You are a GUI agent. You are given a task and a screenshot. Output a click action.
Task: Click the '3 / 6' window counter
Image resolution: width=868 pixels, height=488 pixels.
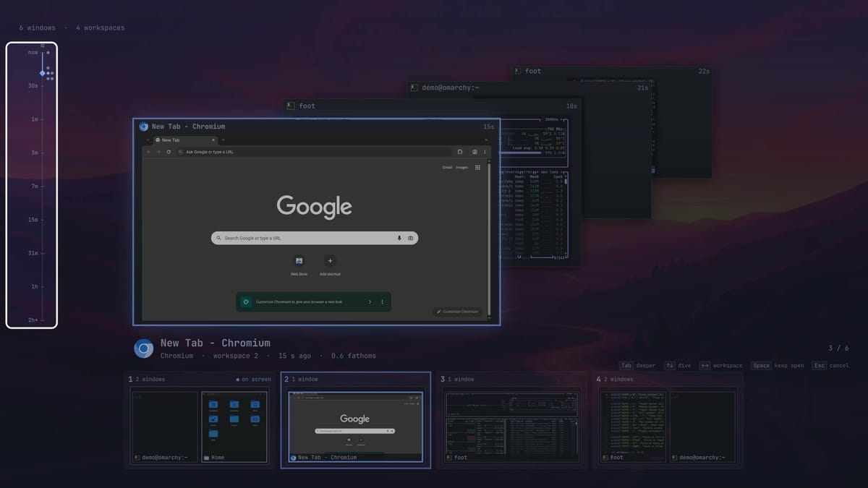839,348
